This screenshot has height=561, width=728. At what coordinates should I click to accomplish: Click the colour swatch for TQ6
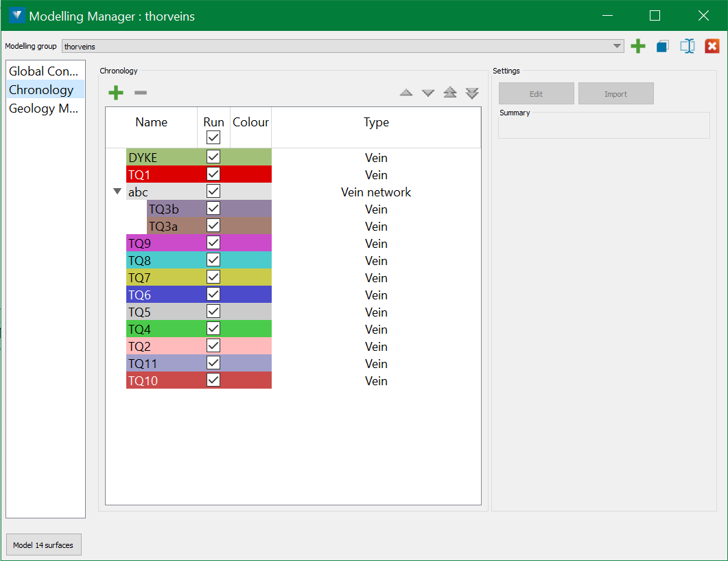pyautogui.click(x=250, y=295)
